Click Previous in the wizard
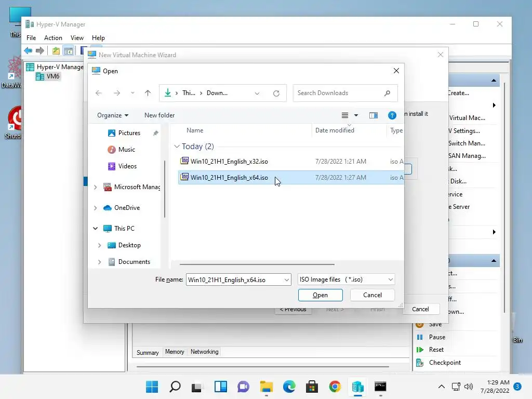 point(293,310)
